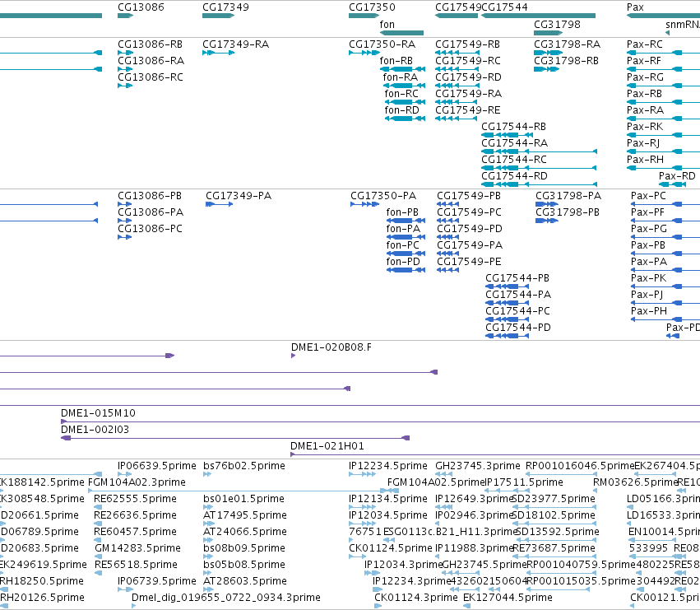The width and height of the screenshot is (700, 610).
Task: Select transcript CG17544-RB label
Action: click(513, 127)
